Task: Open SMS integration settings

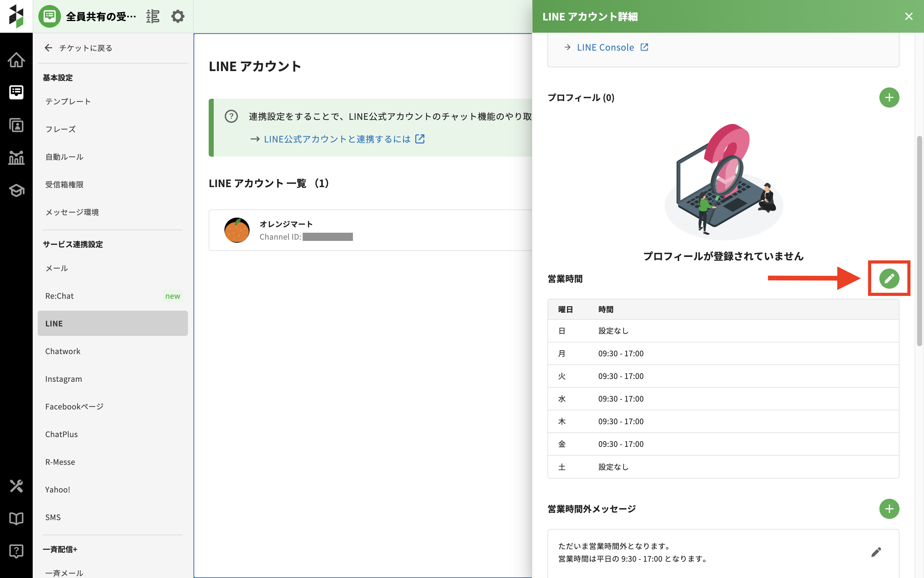Action: point(113,517)
